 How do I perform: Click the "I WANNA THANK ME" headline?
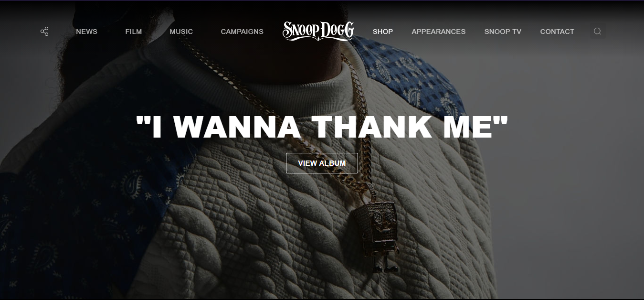coord(322,127)
